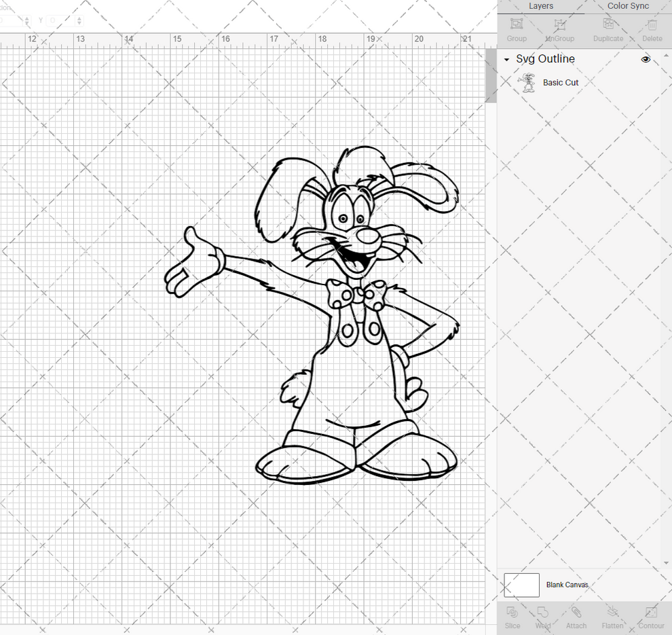Toggle visibility of the rabbit layer

click(646, 60)
